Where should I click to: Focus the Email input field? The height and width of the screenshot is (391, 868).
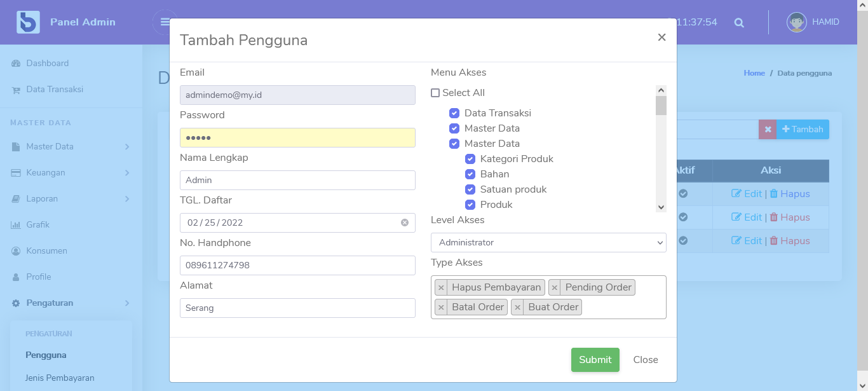point(297,95)
